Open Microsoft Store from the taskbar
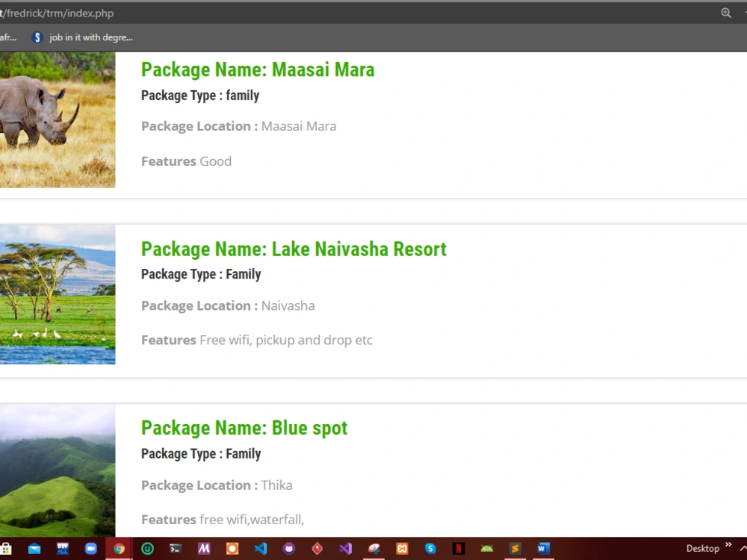This screenshot has width=747, height=560. pyautogui.click(x=6, y=549)
